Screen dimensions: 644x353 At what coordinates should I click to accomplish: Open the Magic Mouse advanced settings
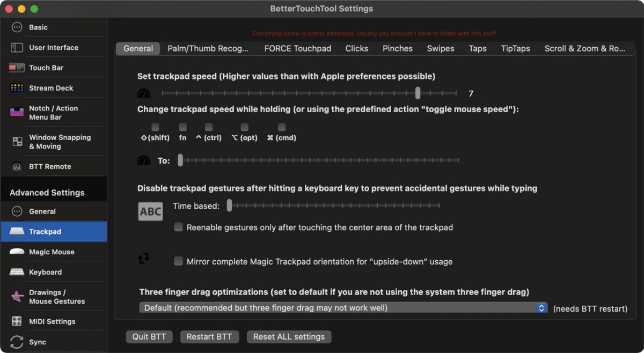coord(52,252)
